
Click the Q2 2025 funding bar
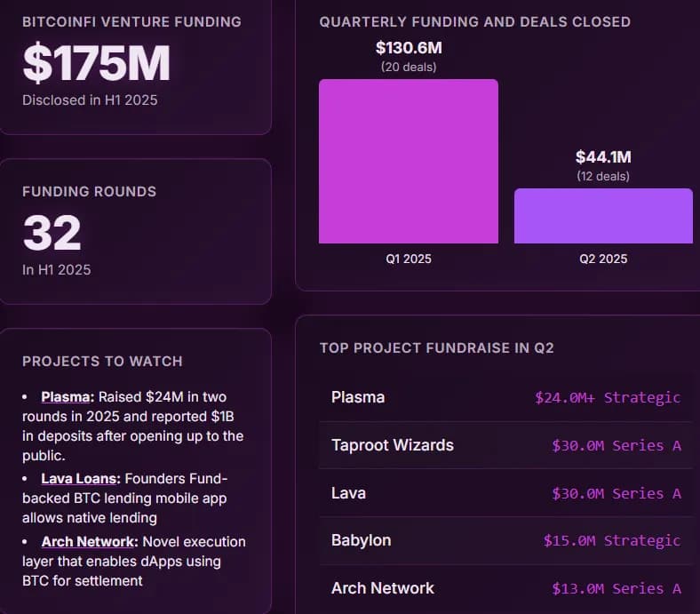click(x=603, y=216)
